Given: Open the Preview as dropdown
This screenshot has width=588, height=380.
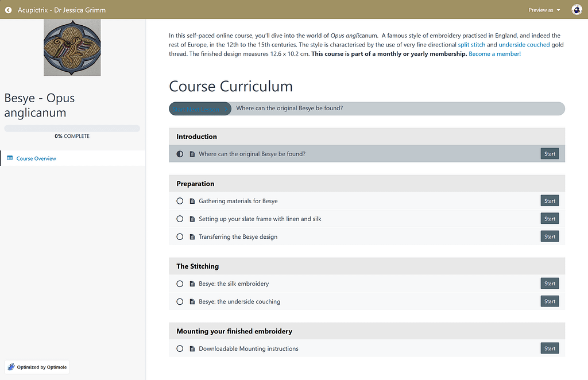Looking at the screenshot, I should point(544,10).
